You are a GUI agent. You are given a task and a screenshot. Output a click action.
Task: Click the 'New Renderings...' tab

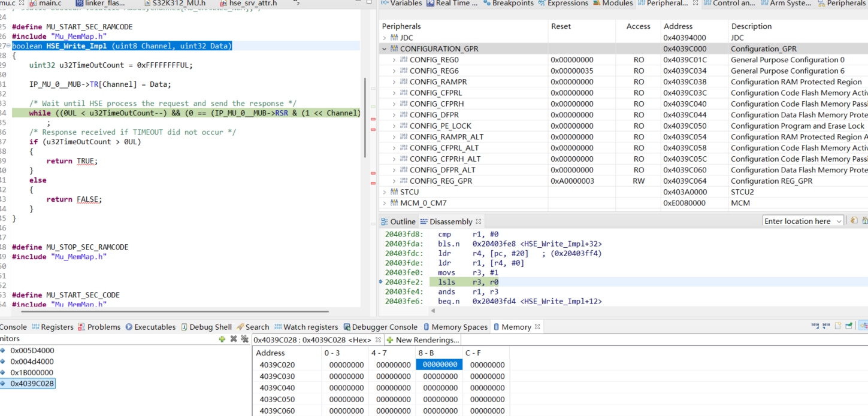(x=423, y=339)
